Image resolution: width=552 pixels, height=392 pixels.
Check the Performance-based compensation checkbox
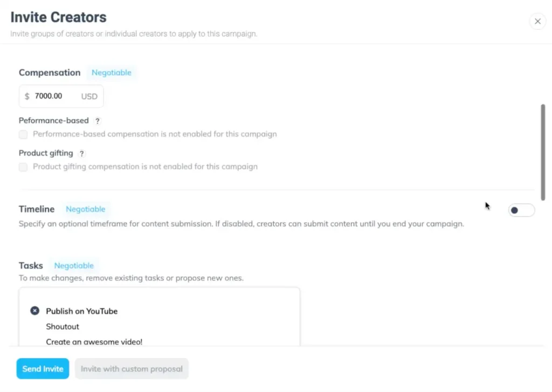pos(23,134)
